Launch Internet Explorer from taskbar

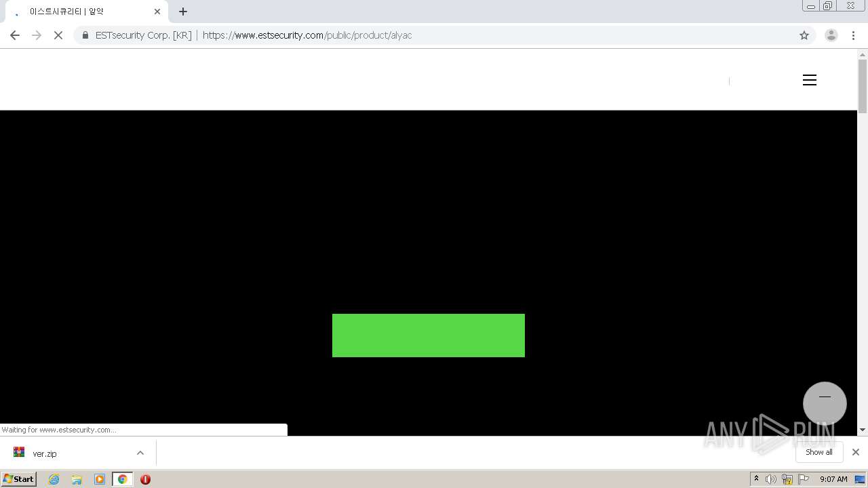[54, 479]
